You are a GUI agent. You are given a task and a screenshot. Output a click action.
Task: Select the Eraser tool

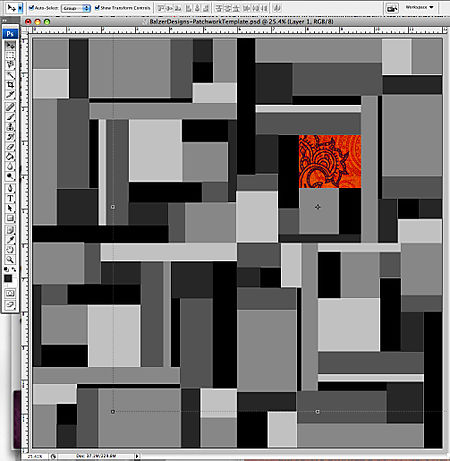10,147
